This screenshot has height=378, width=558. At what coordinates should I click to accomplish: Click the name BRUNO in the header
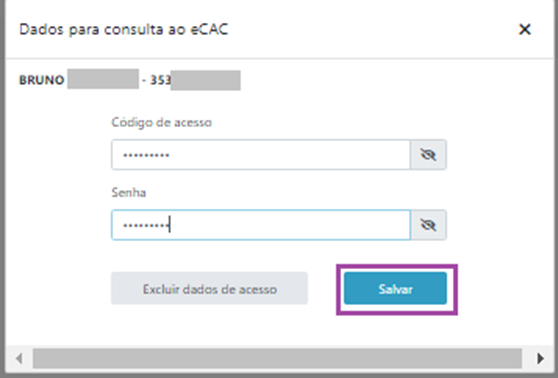pos(41,80)
